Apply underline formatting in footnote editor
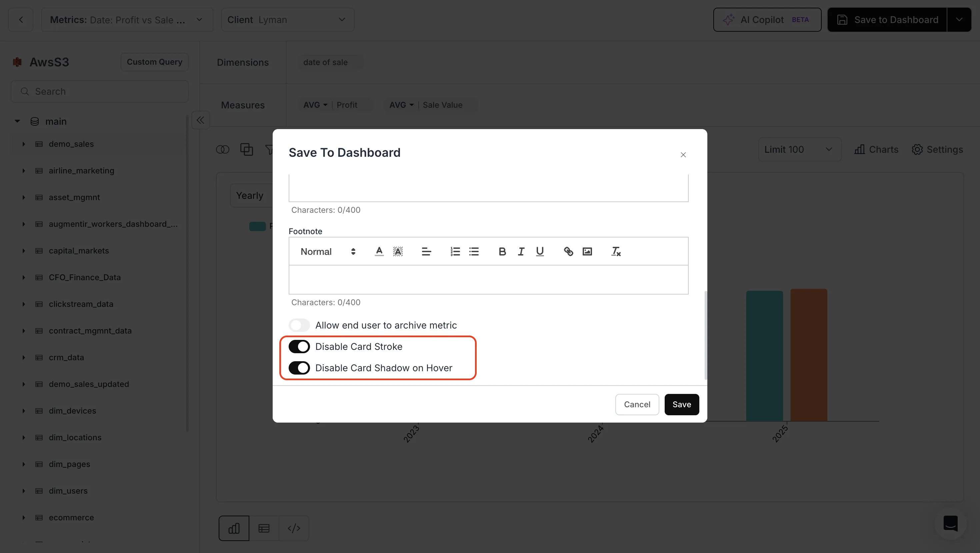The image size is (980, 553). (540, 251)
